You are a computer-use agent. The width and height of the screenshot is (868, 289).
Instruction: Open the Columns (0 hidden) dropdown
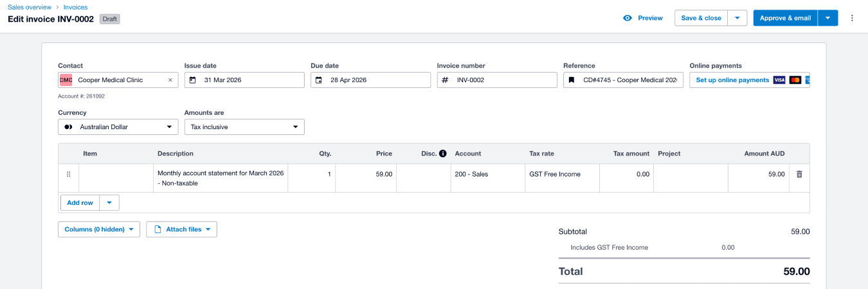pyautogui.click(x=99, y=229)
